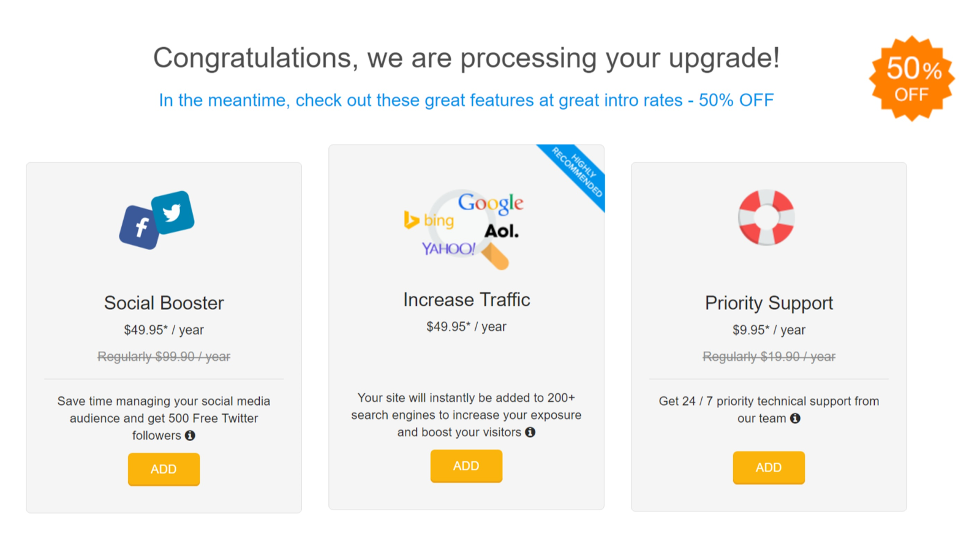Click the Twitter bird icon
The image size is (980, 555).
coord(173,213)
